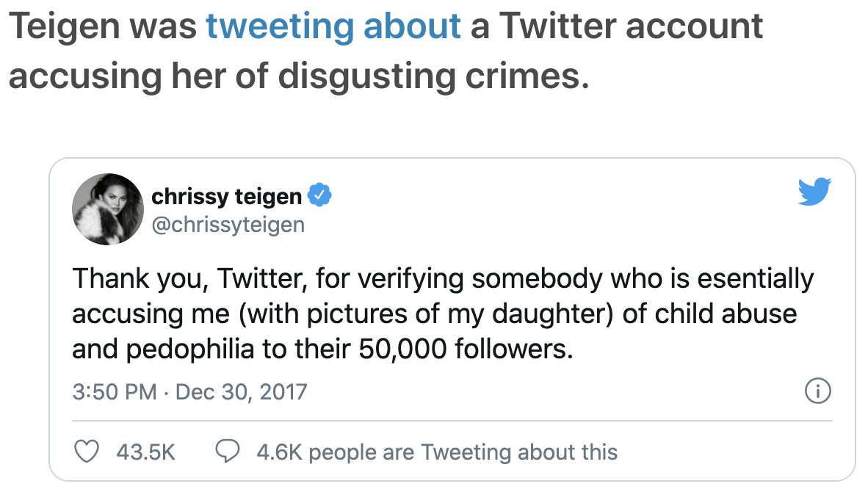Open chrissy teigen's profile picture
Image resolution: width=868 pixels, height=492 pixels.
pyautogui.click(x=107, y=210)
